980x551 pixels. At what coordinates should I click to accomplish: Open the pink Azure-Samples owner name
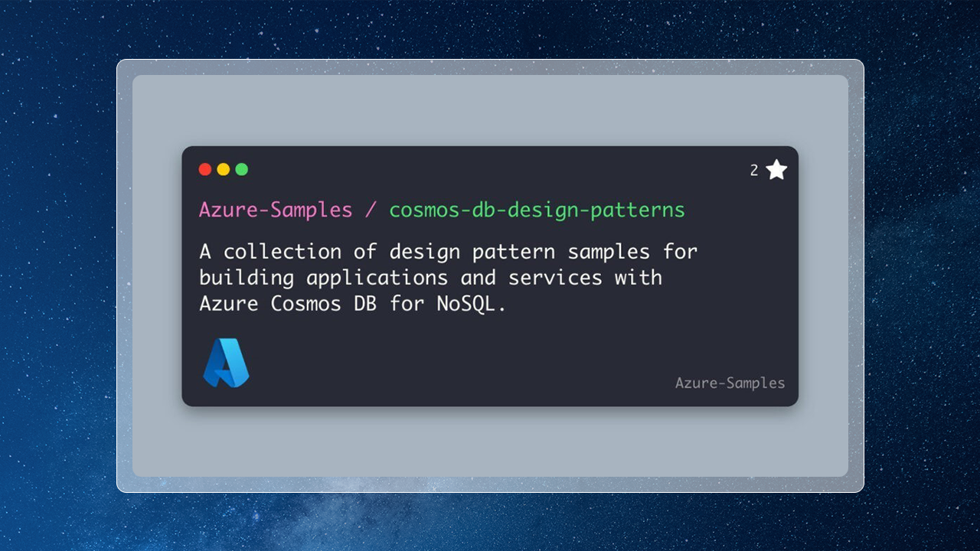276,210
